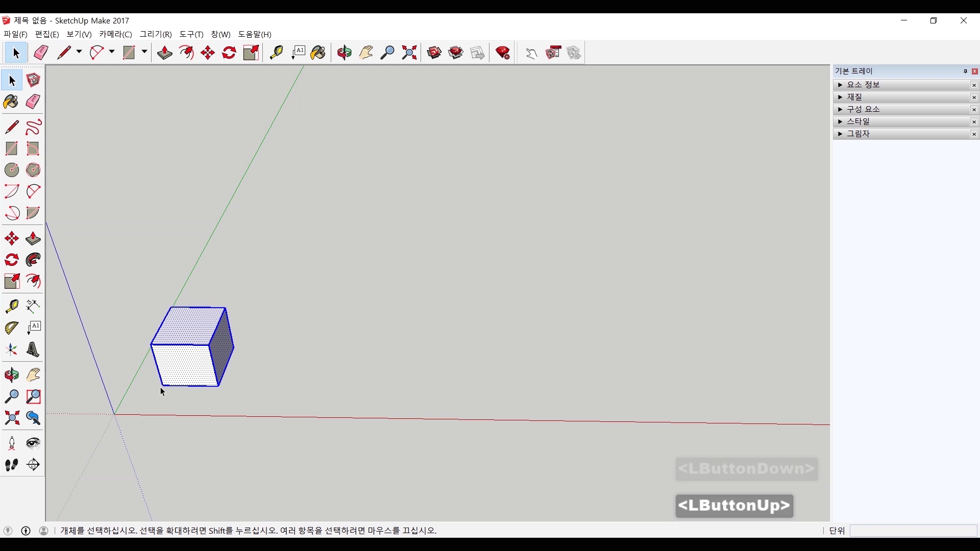The width and height of the screenshot is (980, 551).
Task: Expand the 요소 정보 panel
Action: [840, 85]
